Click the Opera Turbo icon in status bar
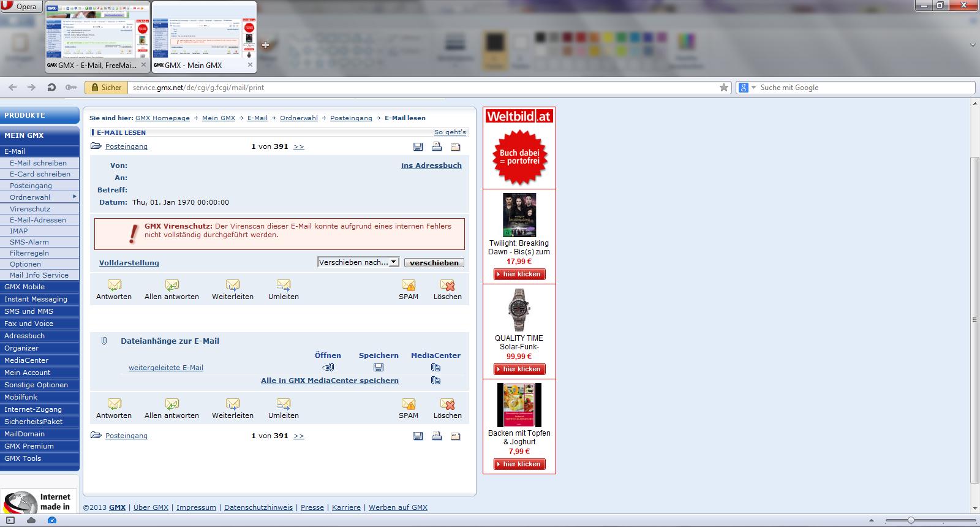Viewport: 980px width, 527px height. point(52,520)
